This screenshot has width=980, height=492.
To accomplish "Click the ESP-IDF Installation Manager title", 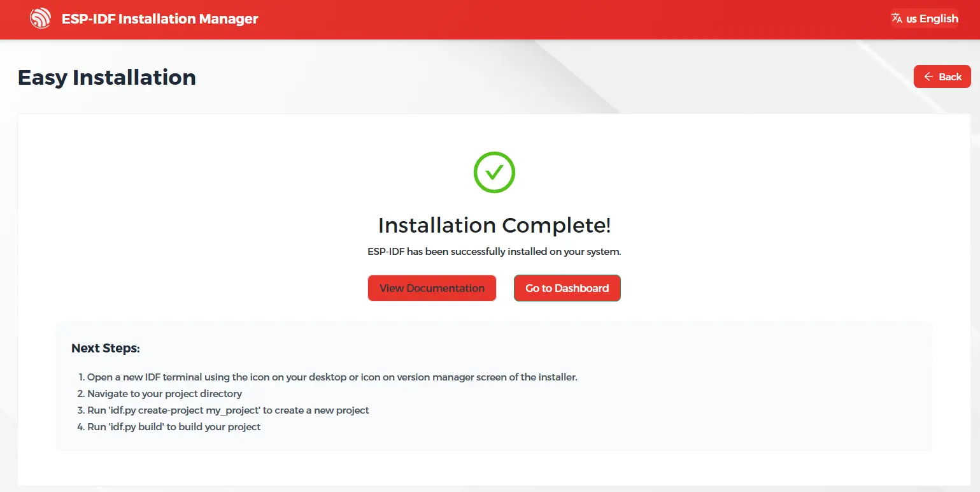I will [160, 18].
